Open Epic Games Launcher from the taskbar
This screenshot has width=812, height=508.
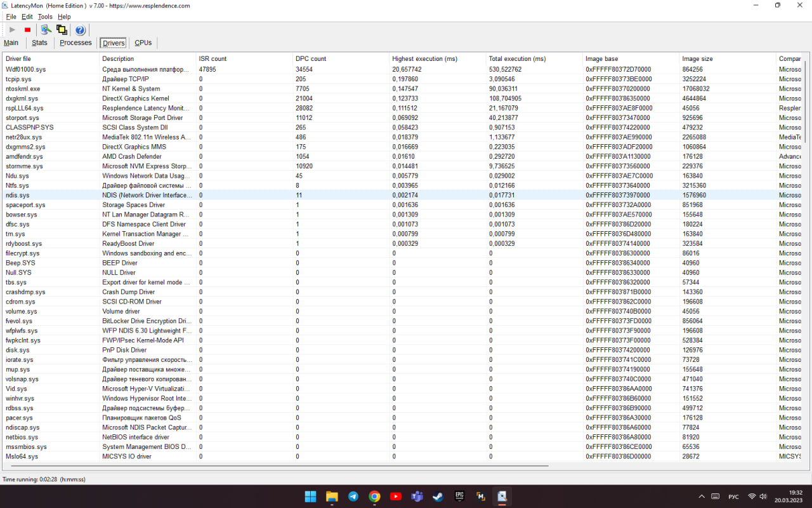[x=459, y=497]
